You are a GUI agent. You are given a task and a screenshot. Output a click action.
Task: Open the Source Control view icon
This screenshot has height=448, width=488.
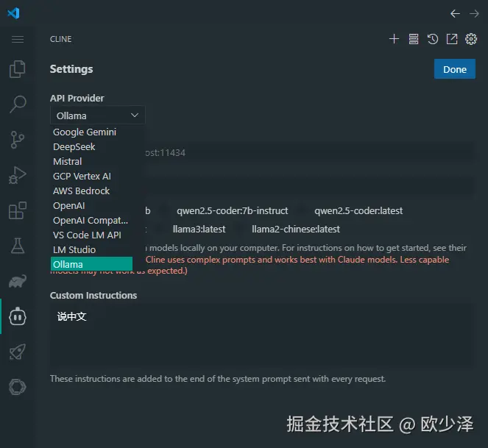tap(18, 140)
